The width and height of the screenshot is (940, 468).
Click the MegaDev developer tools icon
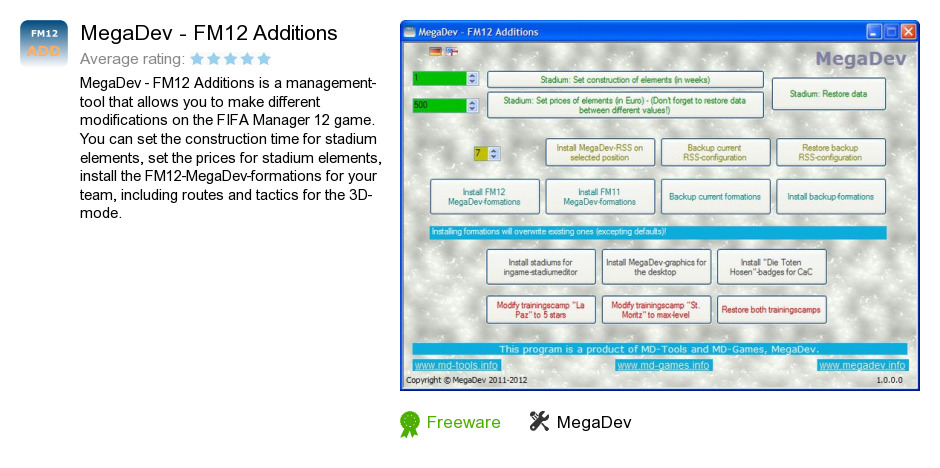(x=539, y=422)
